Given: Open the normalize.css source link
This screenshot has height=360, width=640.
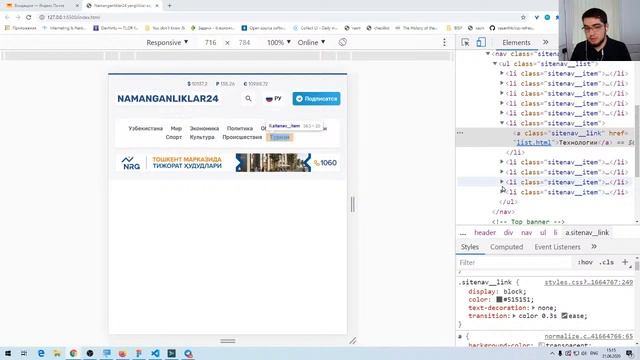Looking at the screenshot, I should pos(589,336).
